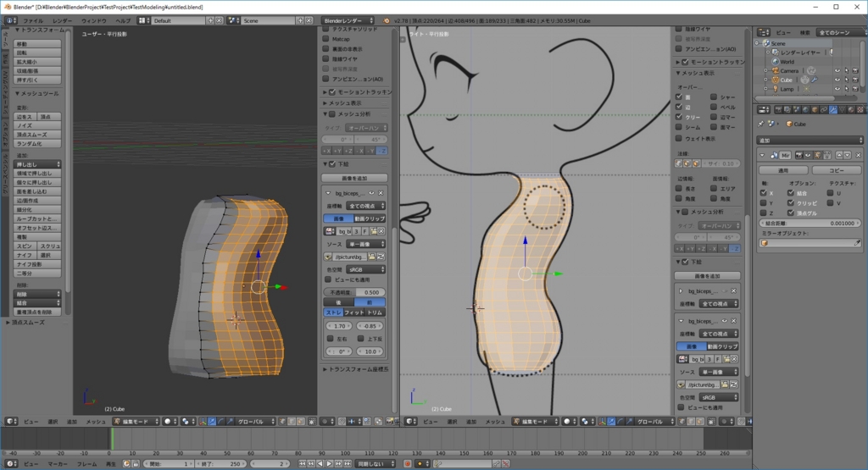Toggle Cube visibility eye in outliner

pos(837,80)
